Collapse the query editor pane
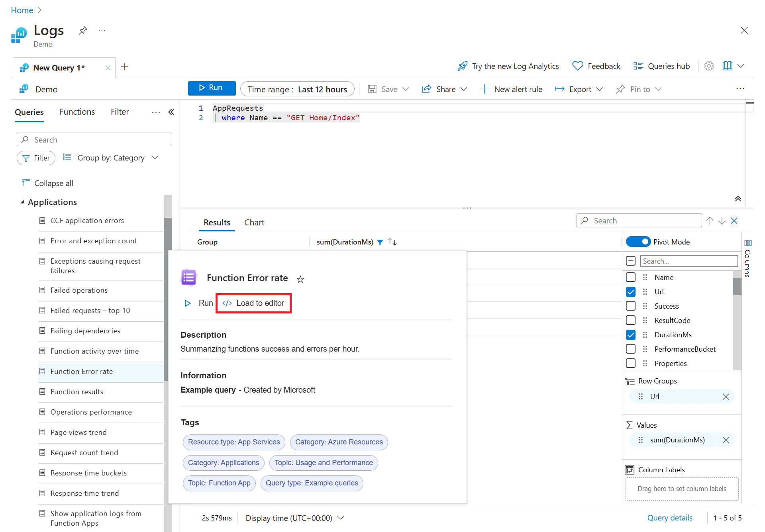The image size is (765, 532). [x=738, y=199]
